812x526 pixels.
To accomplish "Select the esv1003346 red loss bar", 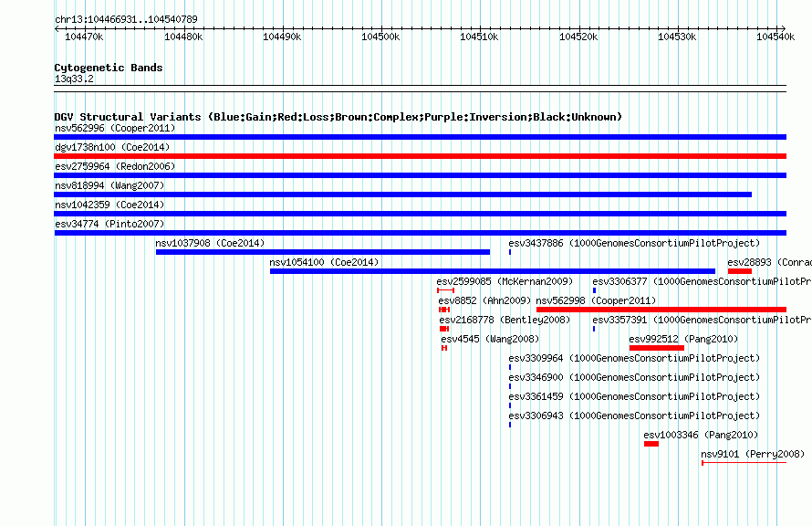I will [x=651, y=444].
